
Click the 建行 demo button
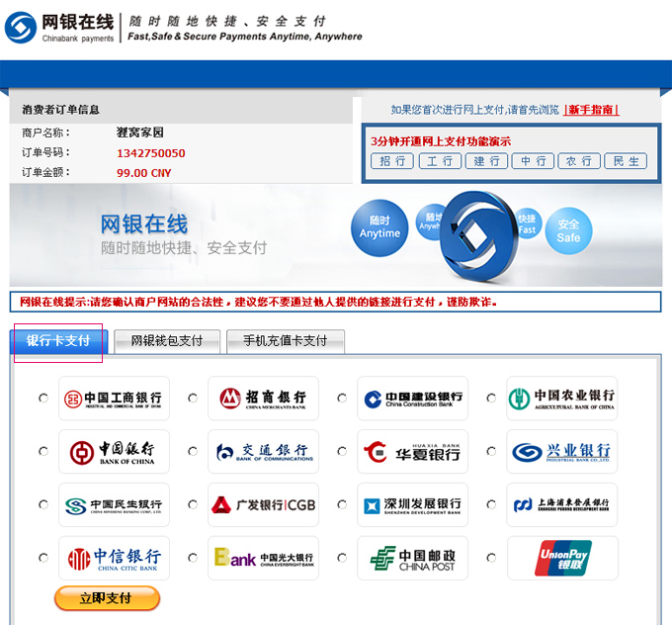click(x=486, y=161)
